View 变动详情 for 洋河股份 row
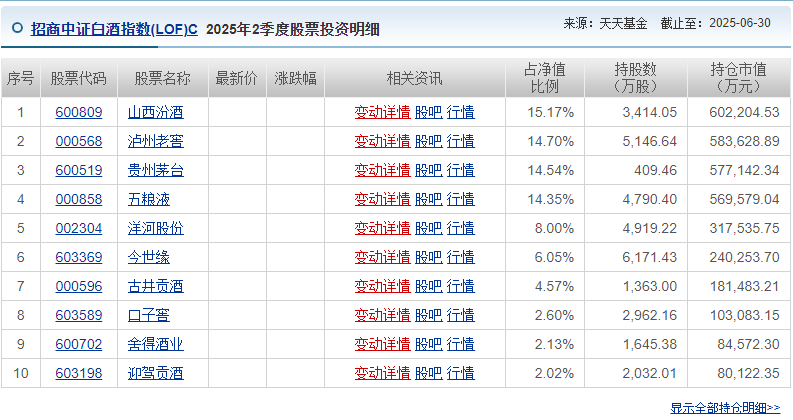Image resolution: width=793 pixels, height=420 pixels. (382, 228)
